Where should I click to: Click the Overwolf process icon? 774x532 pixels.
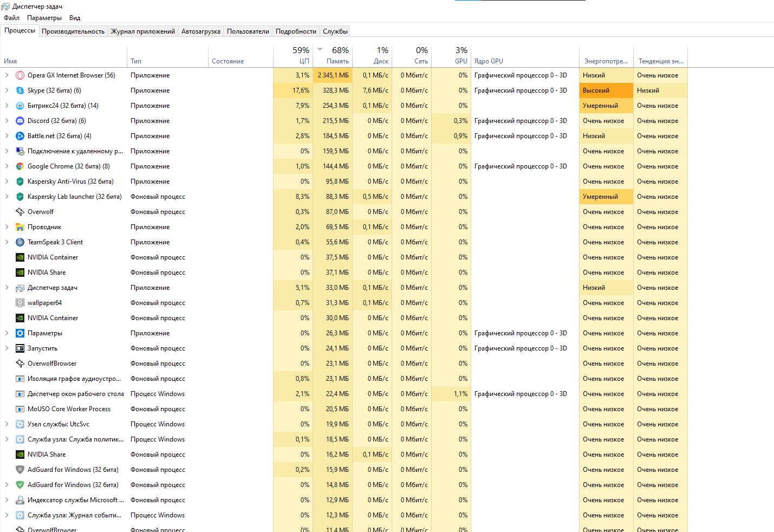click(20, 212)
